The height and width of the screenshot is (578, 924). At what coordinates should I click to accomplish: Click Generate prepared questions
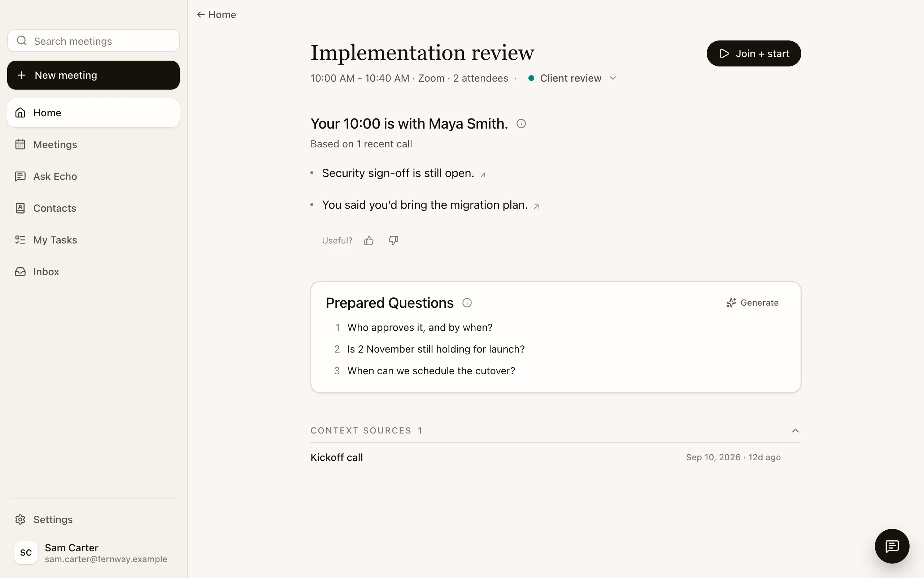click(x=752, y=303)
